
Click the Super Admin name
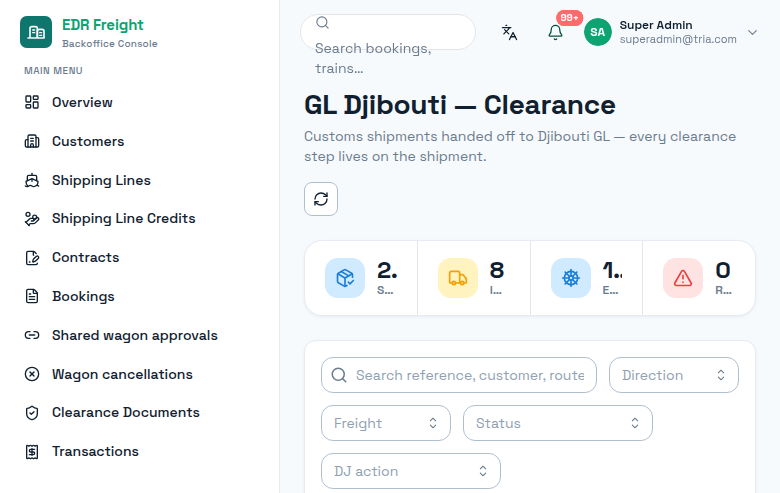coord(656,25)
